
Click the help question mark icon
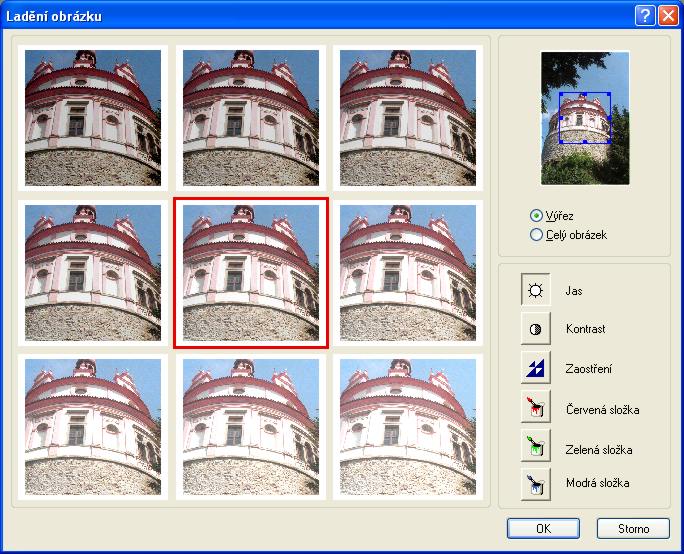(x=645, y=16)
